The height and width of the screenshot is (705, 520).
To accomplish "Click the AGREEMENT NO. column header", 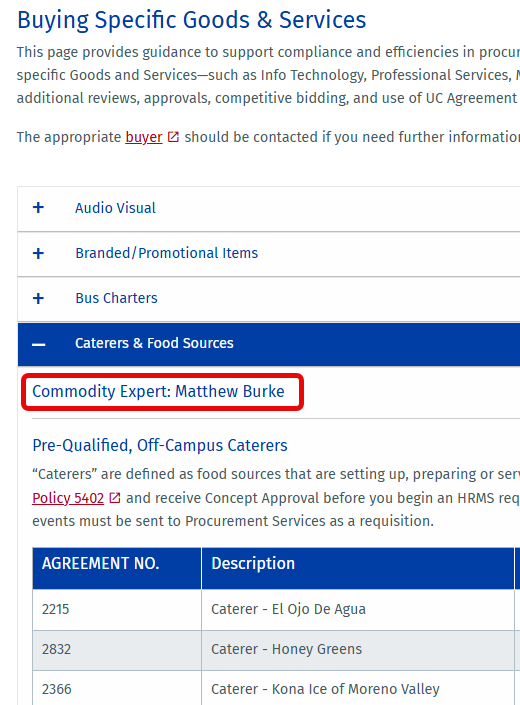I will (117, 568).
